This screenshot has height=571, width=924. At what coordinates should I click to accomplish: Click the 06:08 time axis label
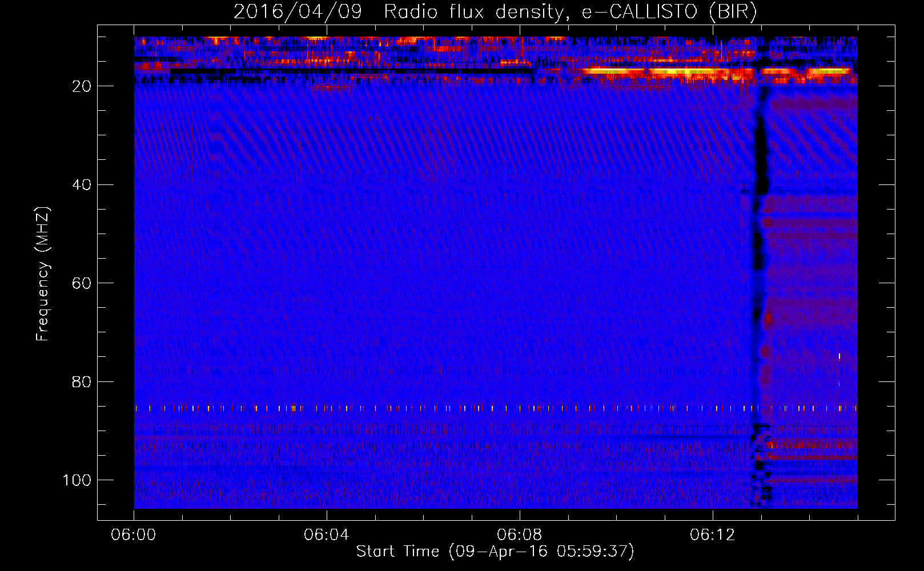coord(520,535)
